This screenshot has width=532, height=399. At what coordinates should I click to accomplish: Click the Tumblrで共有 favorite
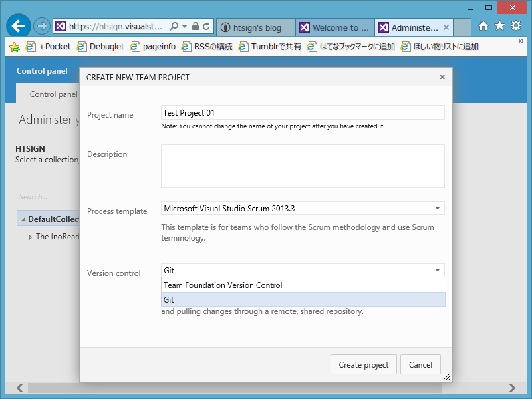[270, 47]
